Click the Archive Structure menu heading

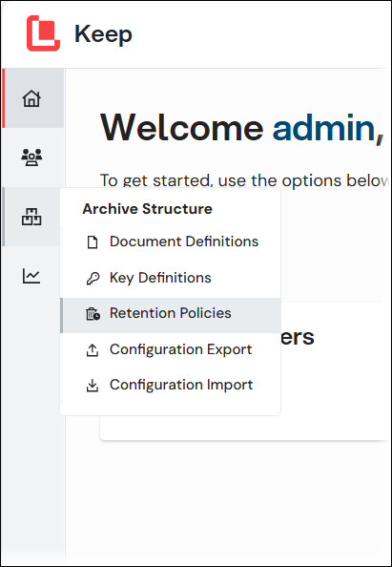148,209
